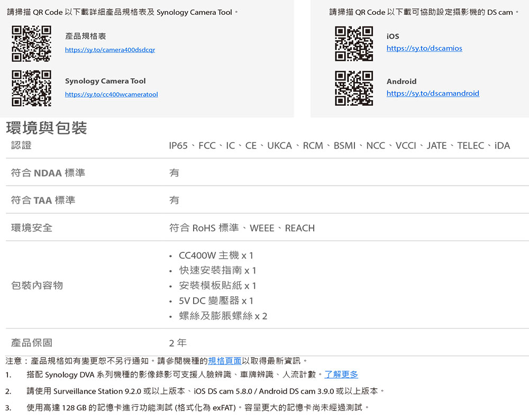Click the 安裝模板貼紙 x 1 list item

tap(217, 286)
